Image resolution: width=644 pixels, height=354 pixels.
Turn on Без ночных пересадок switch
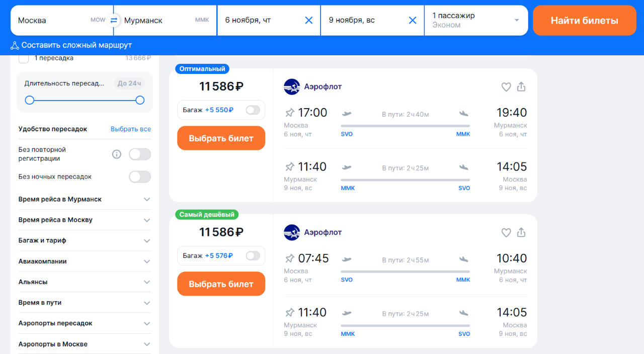pos(140,177)
